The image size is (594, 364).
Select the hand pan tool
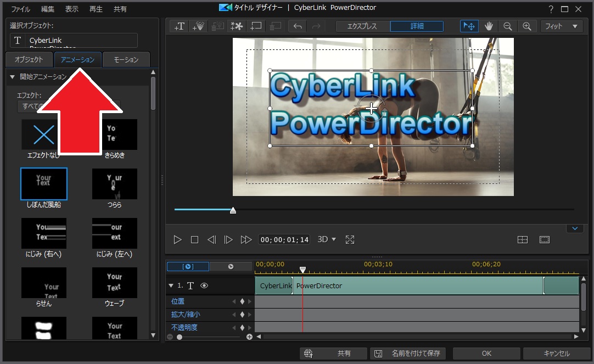point(489,26)
